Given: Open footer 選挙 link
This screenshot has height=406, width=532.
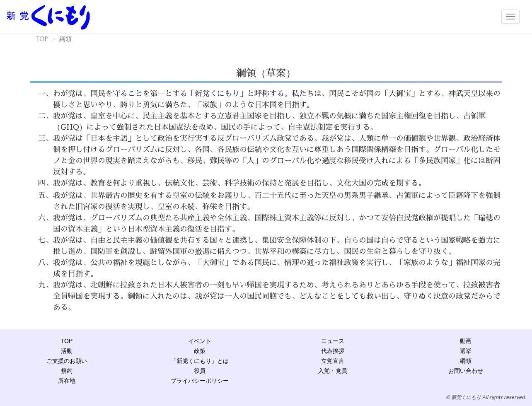Looking at the screenshot, I should coord(465,351).
